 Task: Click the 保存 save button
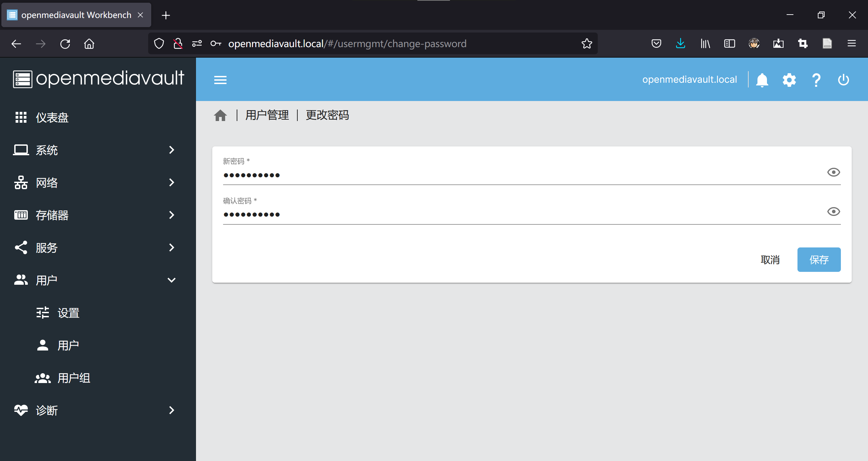[819, 260]
